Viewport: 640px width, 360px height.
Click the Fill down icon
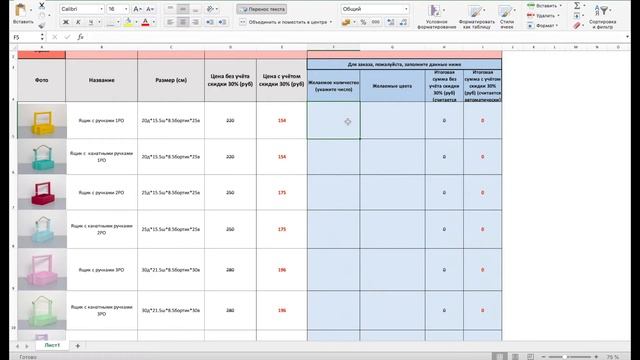(x=577, y=16)
